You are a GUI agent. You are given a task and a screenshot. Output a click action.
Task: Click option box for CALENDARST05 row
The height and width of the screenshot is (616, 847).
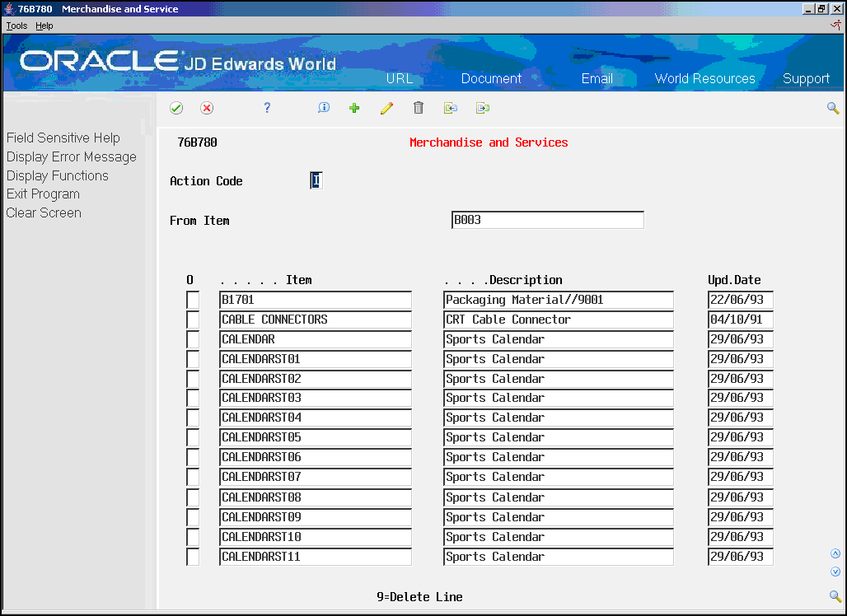[193, 437]
